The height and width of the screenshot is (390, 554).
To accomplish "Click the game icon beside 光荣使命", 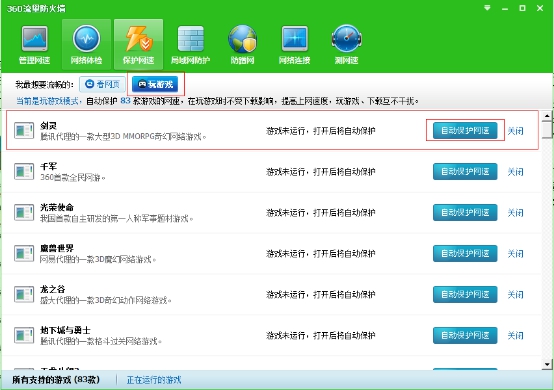I will [24, 212].
